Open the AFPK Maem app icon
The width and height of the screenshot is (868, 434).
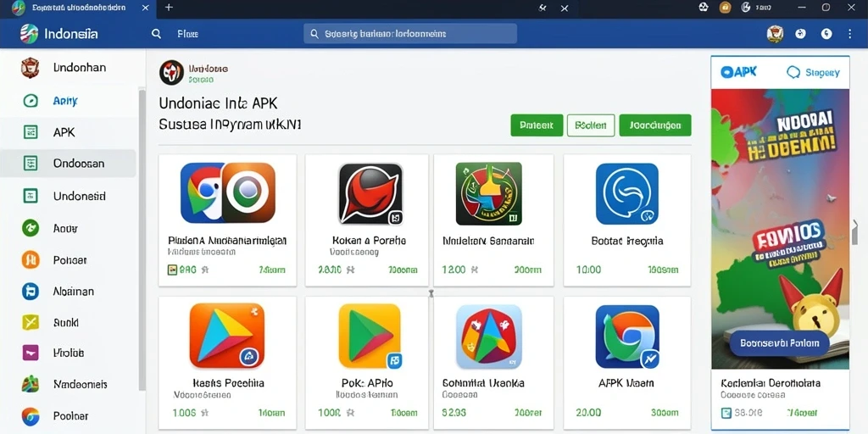pos(627,337)
